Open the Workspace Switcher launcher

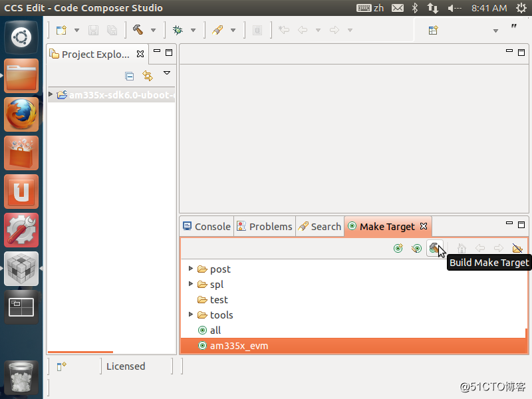coord(21,307)
